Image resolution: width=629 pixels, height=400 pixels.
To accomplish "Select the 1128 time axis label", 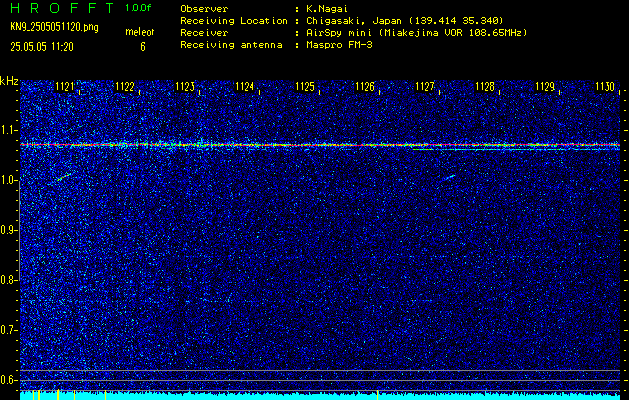I will pos(485,87).
